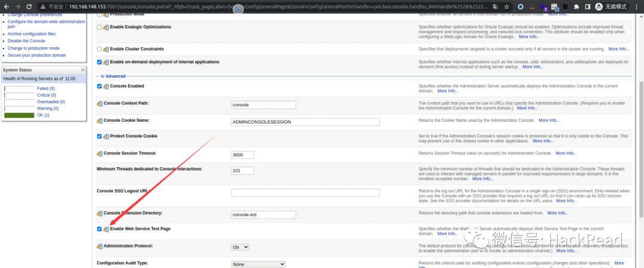Viewport: 644px width, 268px height.
Task: Open More Info for Enable Cluster Constraints
Action: (618, 49)
